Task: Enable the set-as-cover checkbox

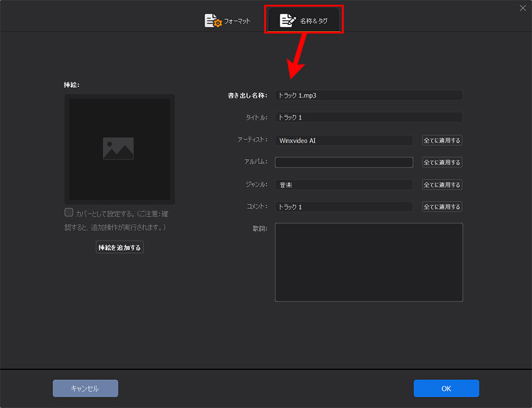Action: coord(69,212)
